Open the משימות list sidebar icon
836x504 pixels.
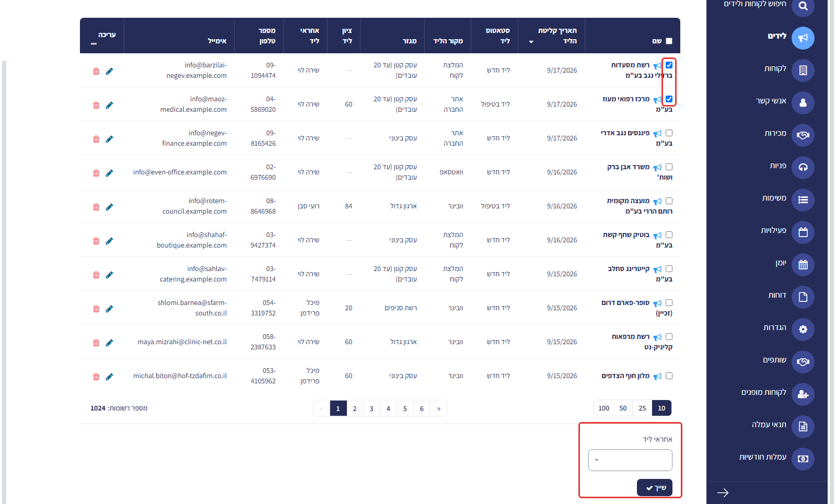tap(803, 200)
